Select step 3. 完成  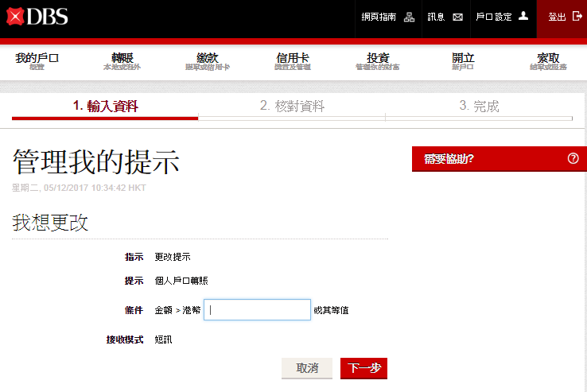point(479,107)
